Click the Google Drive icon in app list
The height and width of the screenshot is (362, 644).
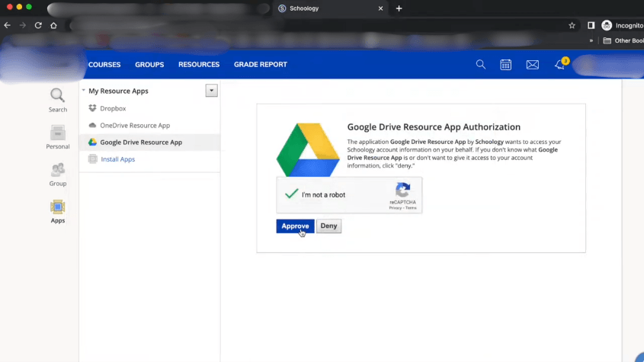92,143
